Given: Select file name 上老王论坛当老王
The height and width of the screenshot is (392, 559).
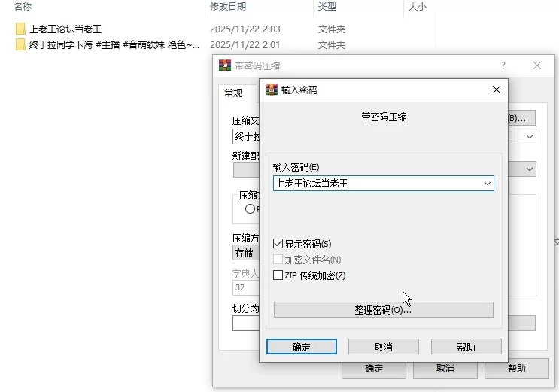Looking at the screenshot, I should (65, 29).
